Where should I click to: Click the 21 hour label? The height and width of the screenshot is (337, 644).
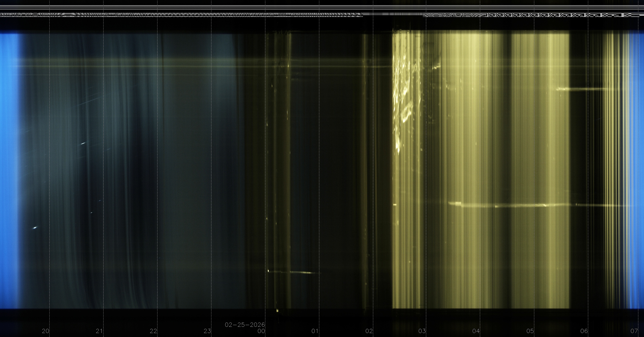99,331
